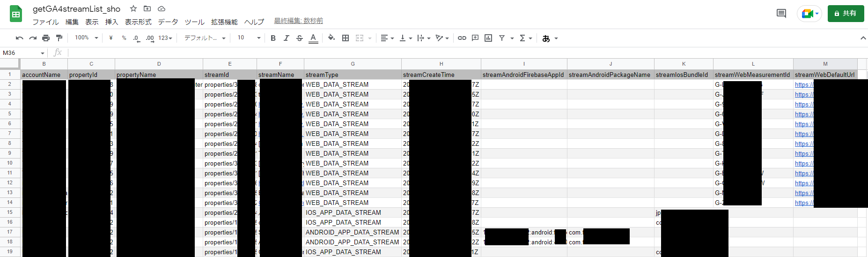Click ANDROID_APP_DATA_STREAM cell in row 17
Image resolution: width=868 pixels, height=257 pixels.
pos(353,232)
